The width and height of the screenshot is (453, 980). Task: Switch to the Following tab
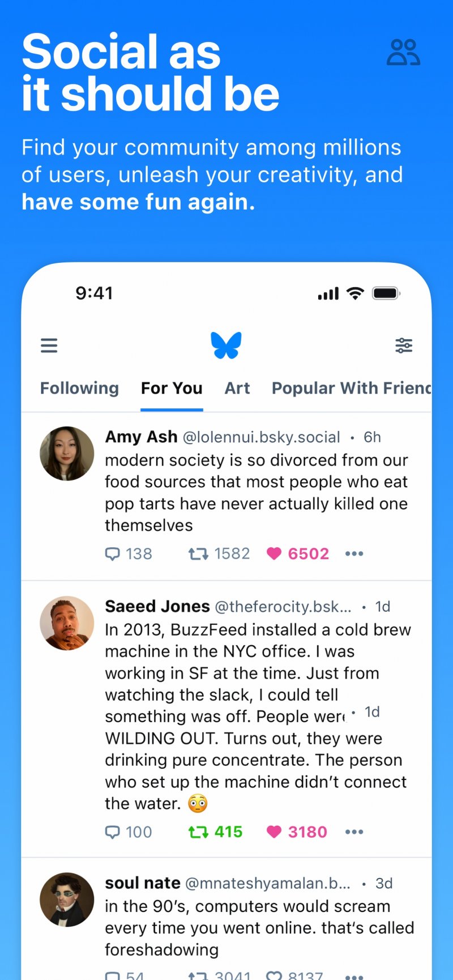click(79, 388)
